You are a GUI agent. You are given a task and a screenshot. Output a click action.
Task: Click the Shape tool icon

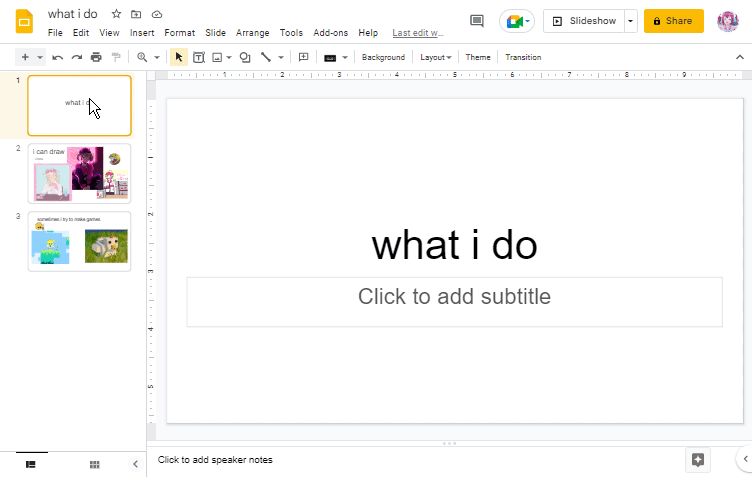[x=245, y=57]
